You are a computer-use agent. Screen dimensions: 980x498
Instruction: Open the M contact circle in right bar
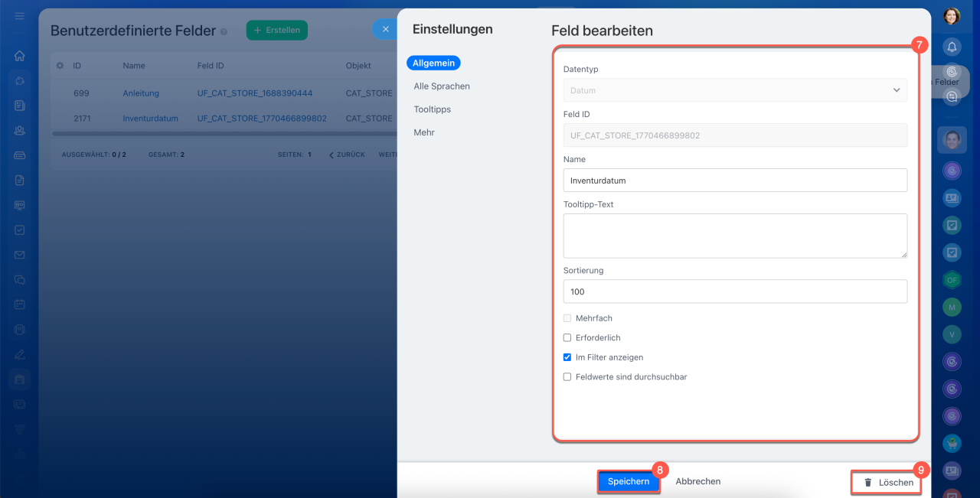tap(952, 307)
